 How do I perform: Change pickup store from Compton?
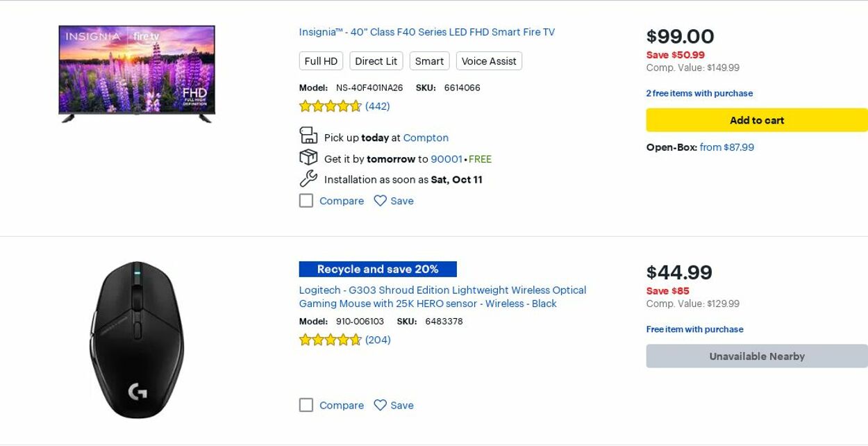click(x=426, y=138)
